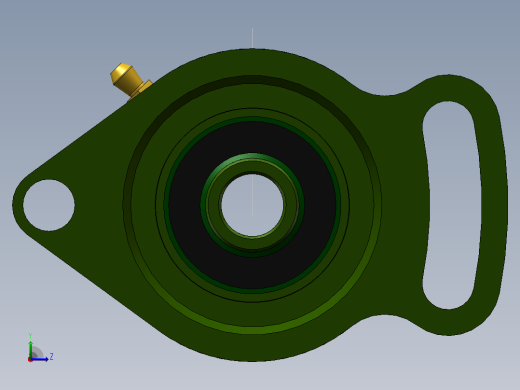Click the elongated slot on right flange
Screen dimensions: 520x390
452,205
